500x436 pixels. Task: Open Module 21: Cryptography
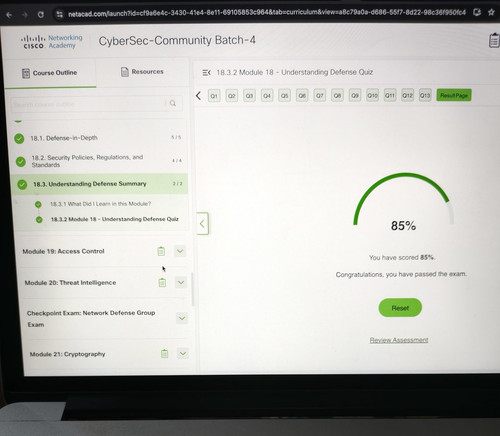(67, 354)
